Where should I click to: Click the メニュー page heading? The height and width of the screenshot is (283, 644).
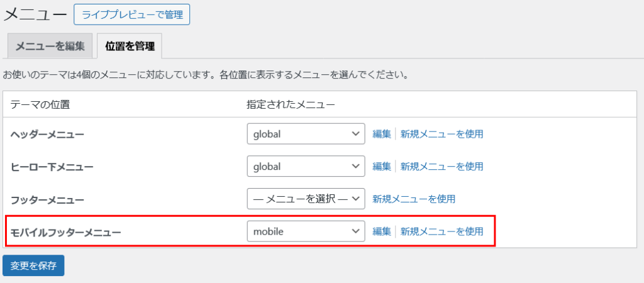point(35,14)
